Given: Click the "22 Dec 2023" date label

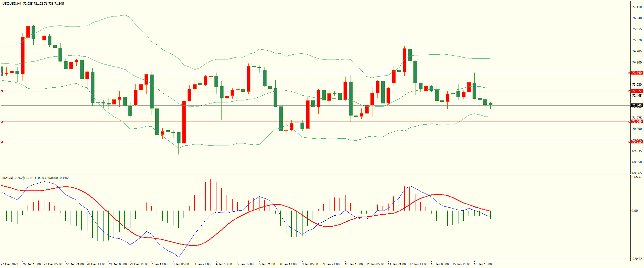Looking at the screenshot, I should click(x=10, y=264).
